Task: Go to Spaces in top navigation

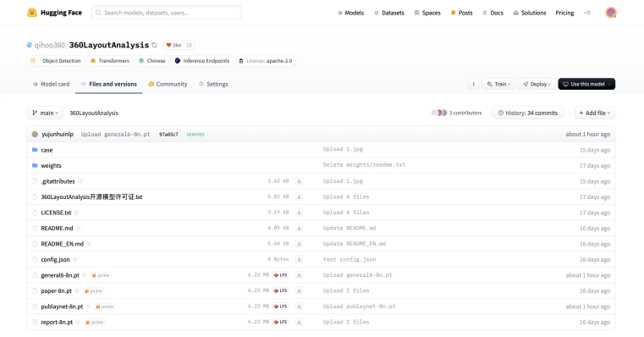Action: click(x=427, y=13)
